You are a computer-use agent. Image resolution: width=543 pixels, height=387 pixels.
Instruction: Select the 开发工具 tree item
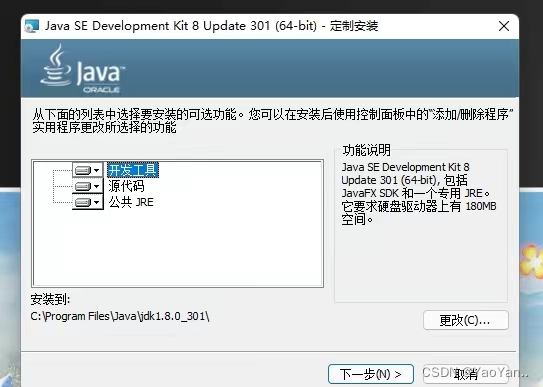(x=133, y=170)
